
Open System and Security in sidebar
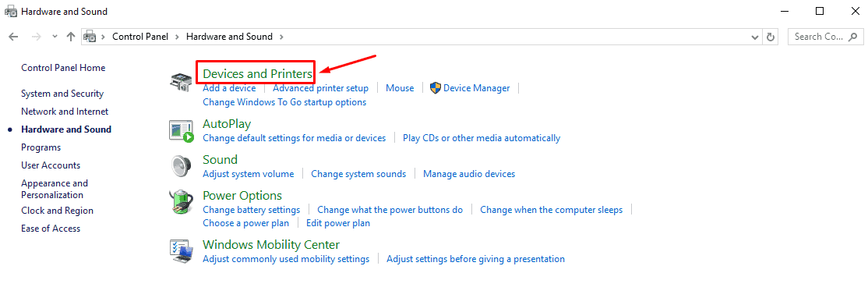(62, 94)
